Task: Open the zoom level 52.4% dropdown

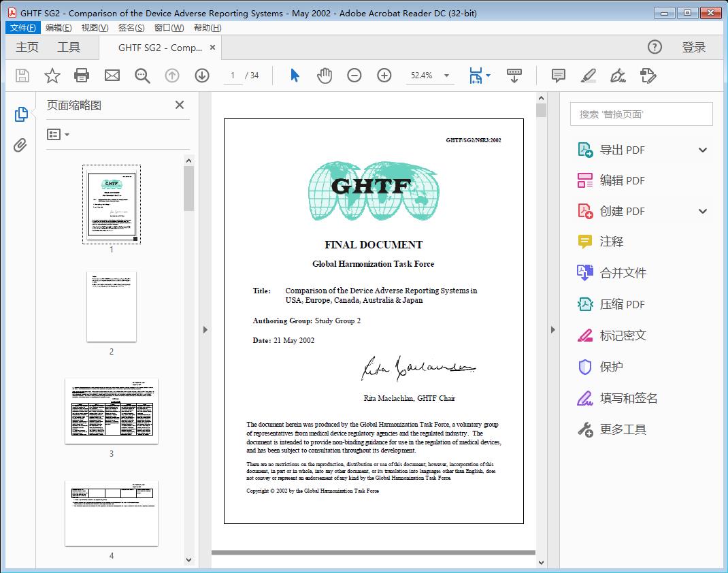Action: (x=446, y=76)
